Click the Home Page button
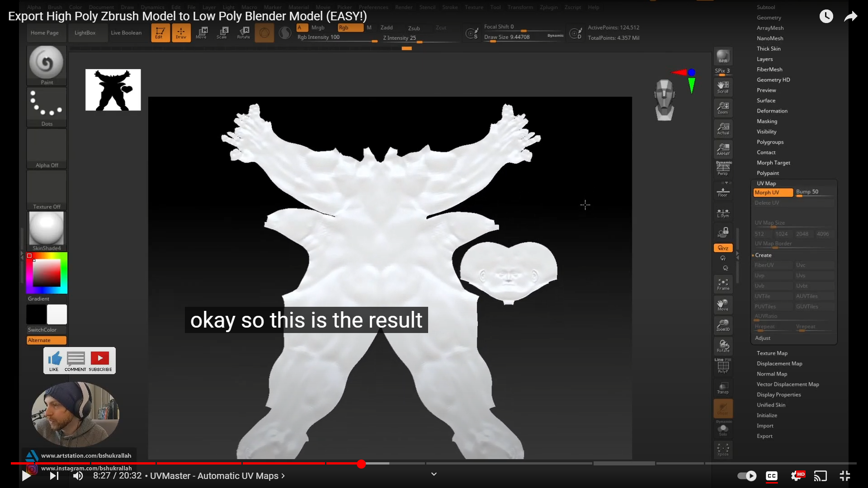The width and height of the screenshot is (868, 488). [x=44, y=33]
